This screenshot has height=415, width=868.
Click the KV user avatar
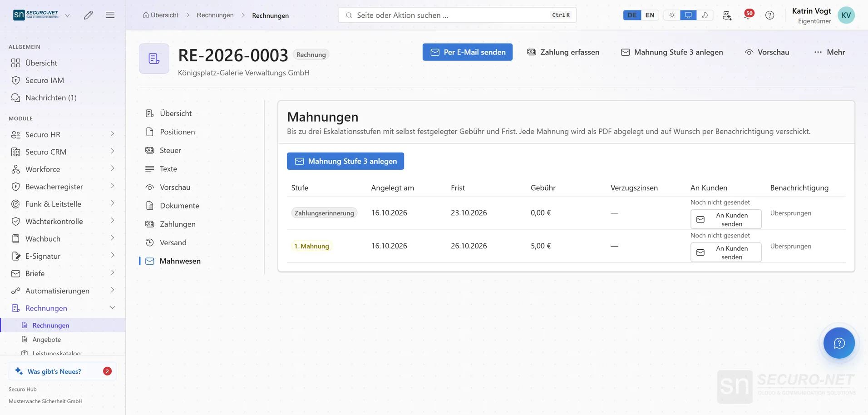coord(846,15)
